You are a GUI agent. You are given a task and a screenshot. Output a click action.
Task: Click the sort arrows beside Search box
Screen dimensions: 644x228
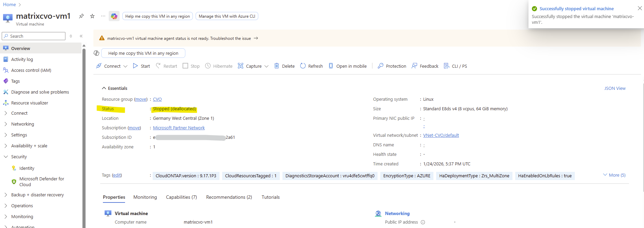[x=71, y=36]
